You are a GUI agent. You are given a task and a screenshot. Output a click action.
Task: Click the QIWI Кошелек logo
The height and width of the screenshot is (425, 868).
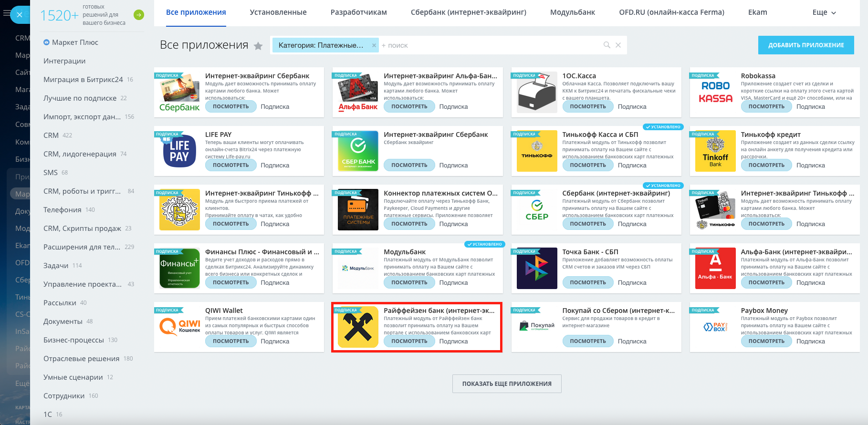(179, 327)
